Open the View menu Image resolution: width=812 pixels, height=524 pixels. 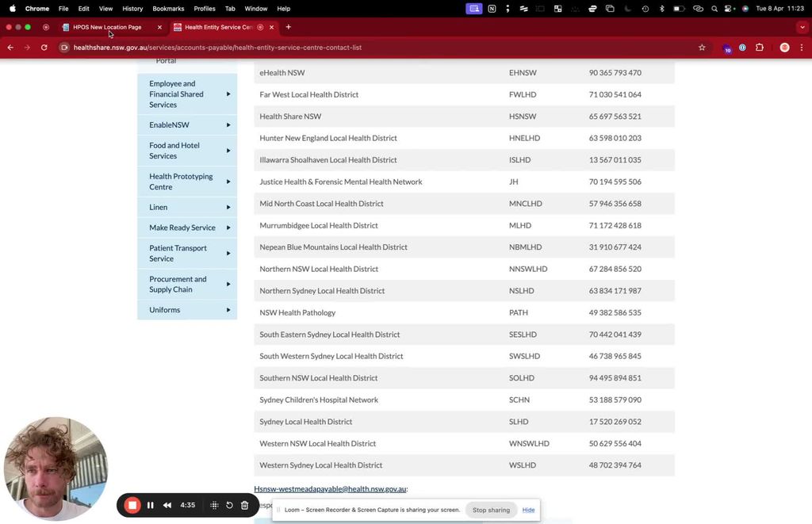click(x=105, y=8)
